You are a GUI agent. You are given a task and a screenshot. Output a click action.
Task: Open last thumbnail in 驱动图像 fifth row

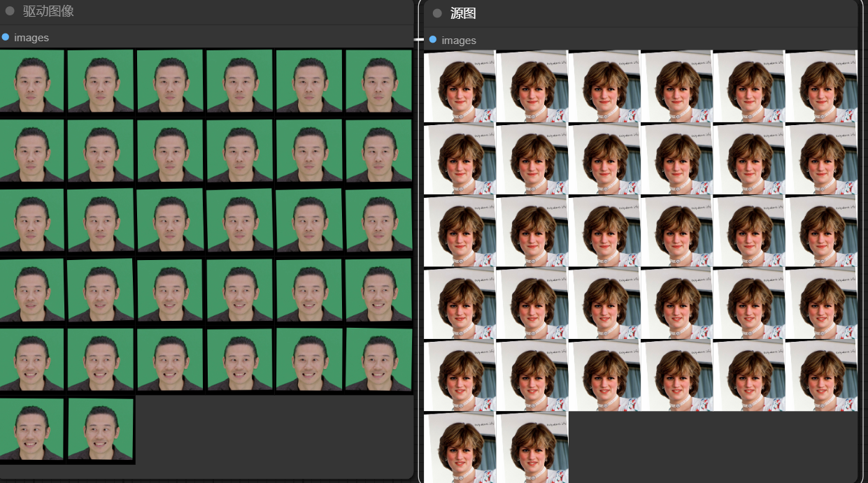378,360
